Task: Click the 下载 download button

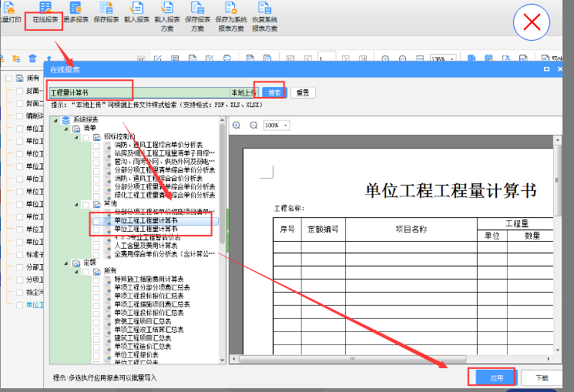Action: point(542,377)
